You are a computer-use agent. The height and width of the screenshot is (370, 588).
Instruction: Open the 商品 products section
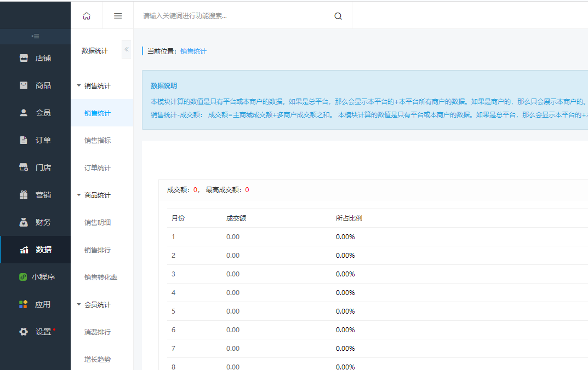[x=36, y=85]
